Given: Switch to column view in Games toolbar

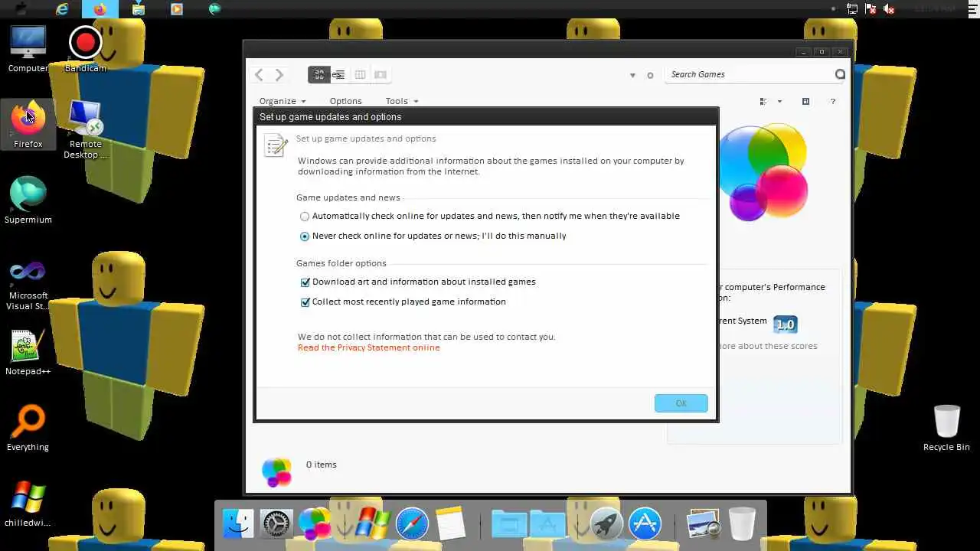Looking at the screenshot, I should click(360, 74).
